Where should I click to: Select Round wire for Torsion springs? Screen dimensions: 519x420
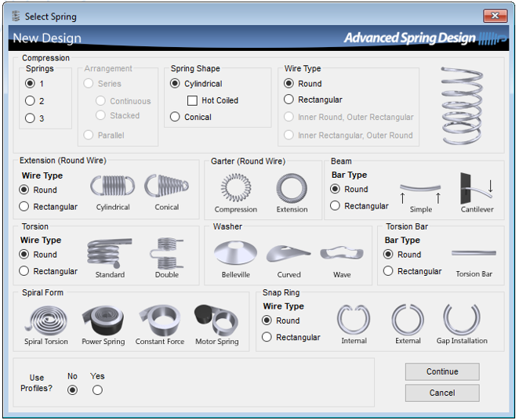(24, 255)
